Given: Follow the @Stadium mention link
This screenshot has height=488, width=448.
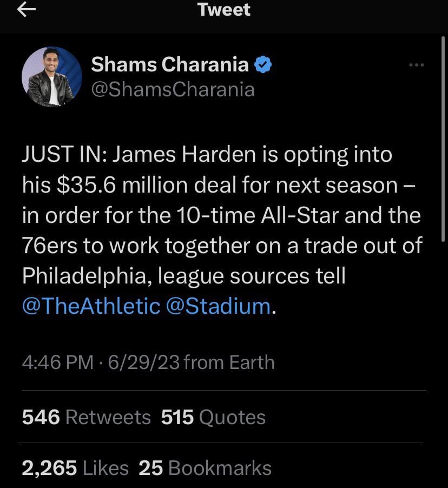Looking at the screenshot, I should click(x=218, y=306).
